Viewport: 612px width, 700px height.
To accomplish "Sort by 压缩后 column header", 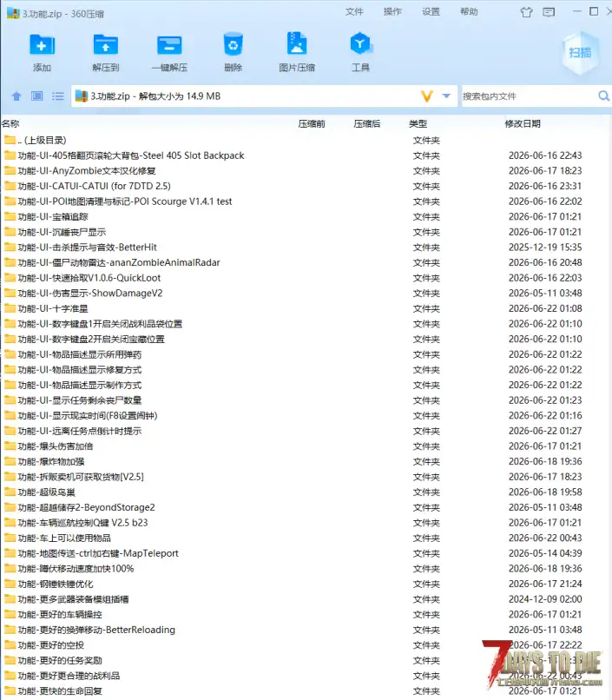I will pyautogui.click(x=366, y=123).
